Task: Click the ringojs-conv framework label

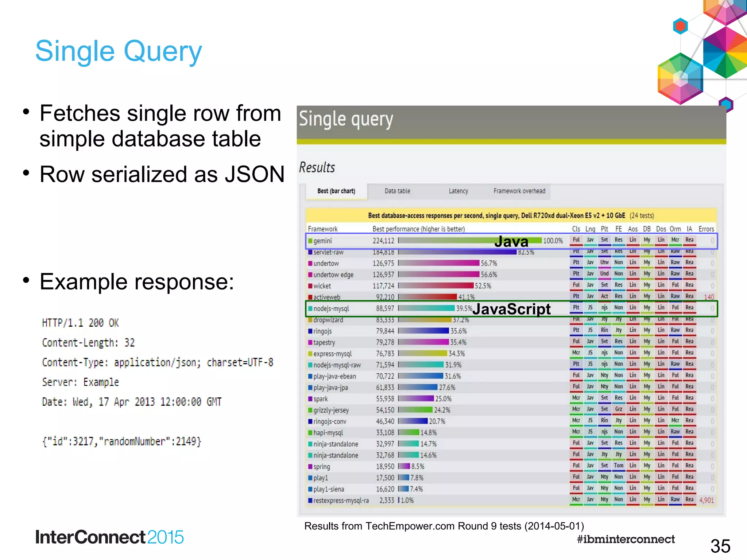Action: click(x=330, y=422)
